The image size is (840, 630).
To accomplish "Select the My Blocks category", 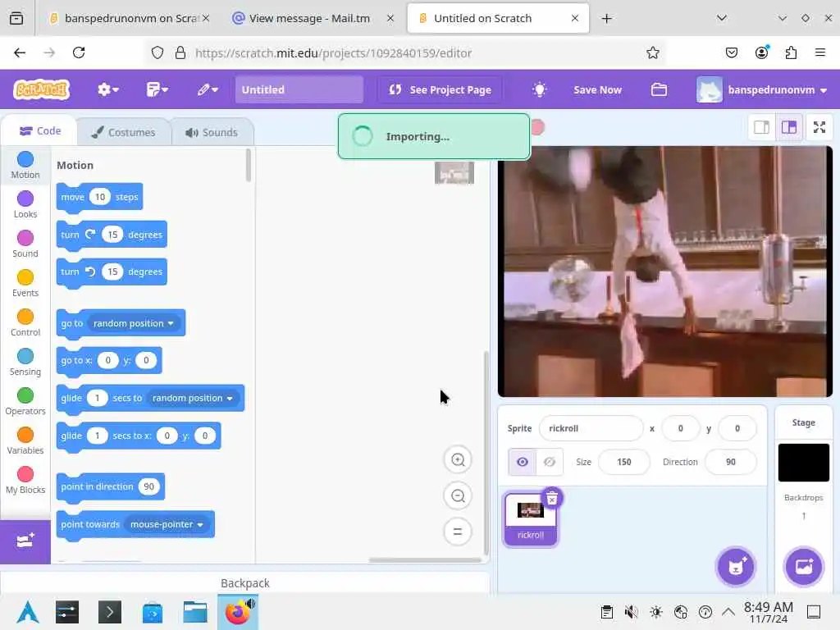I will point(25,480).
